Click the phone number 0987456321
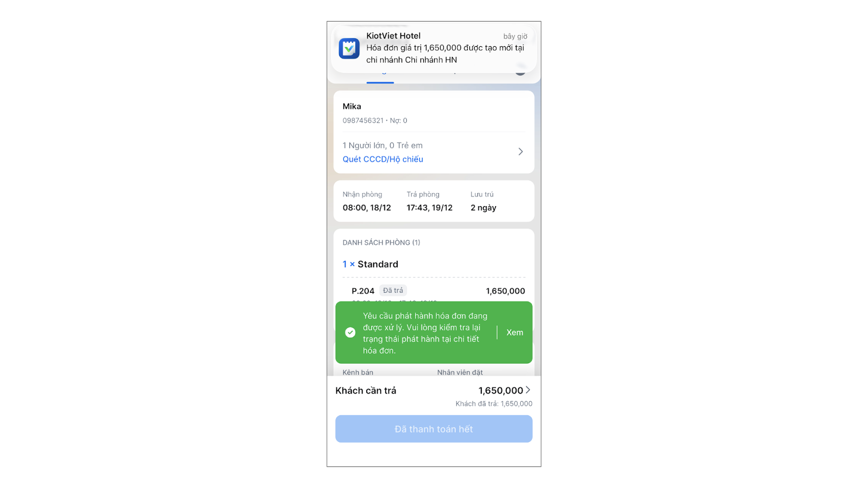This screenshot has height=488, width=868. [363, 120]
